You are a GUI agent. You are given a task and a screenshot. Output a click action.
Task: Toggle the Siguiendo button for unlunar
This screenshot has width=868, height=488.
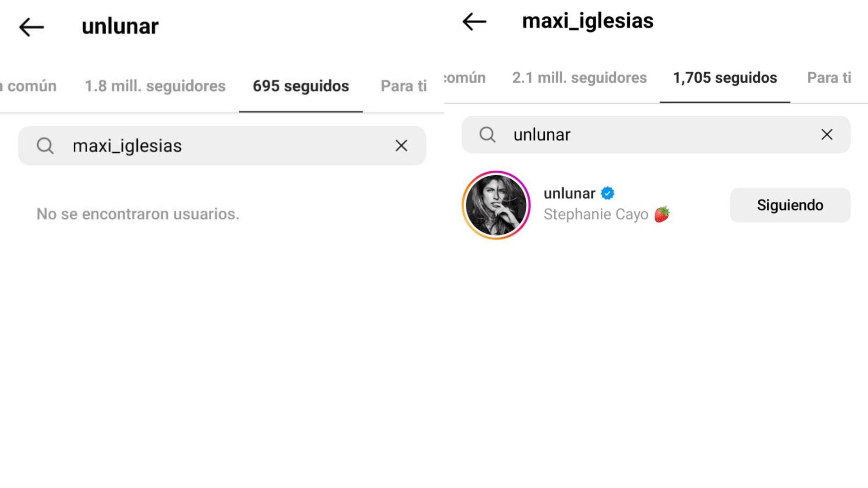tap(790, 205)
